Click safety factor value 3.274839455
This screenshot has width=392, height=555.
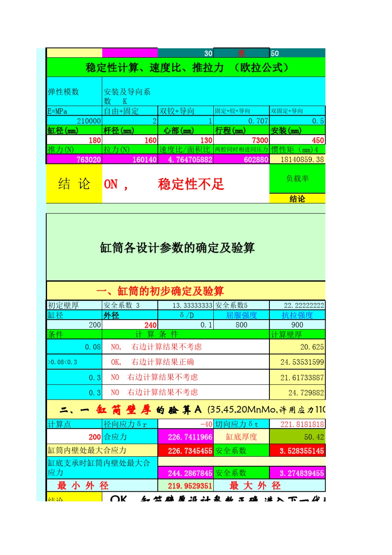298,473
